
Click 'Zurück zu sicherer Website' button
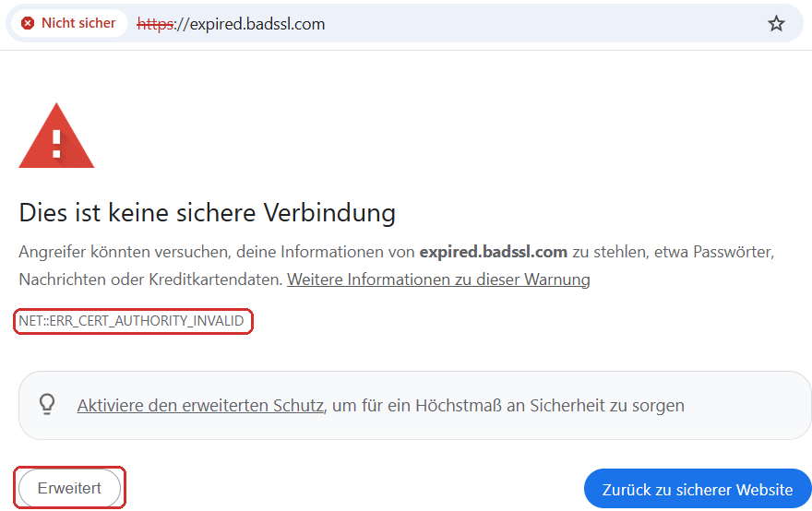click(698, 489)
